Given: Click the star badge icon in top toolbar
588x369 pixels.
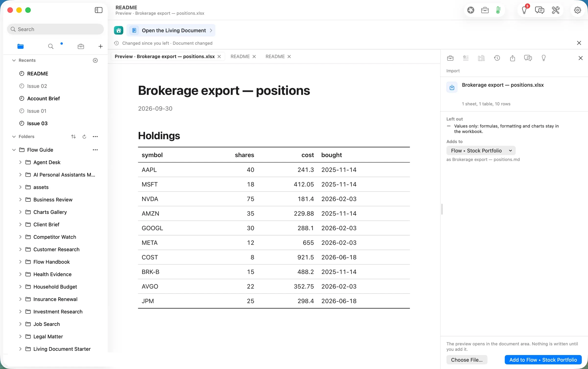Looking at the screenshot, I should [x=471, y=10].
